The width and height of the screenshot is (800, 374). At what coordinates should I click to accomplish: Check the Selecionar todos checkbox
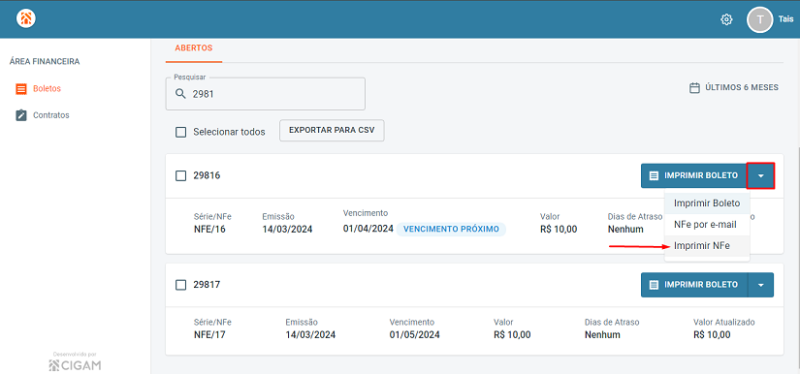181,132
